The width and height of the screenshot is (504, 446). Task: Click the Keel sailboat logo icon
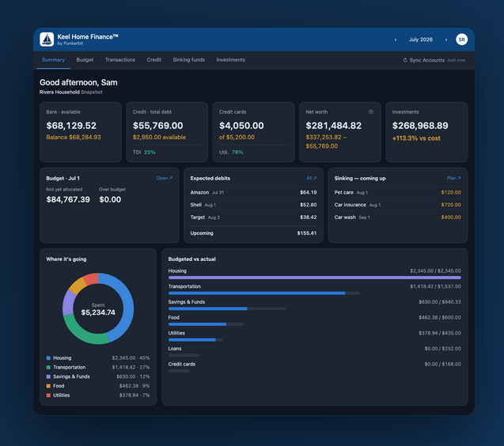point(47,40)
